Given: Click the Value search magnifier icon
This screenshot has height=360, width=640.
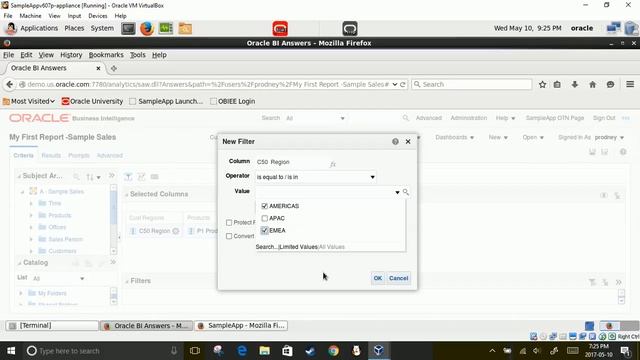Looking at the screenshot, I should [406, 192].
